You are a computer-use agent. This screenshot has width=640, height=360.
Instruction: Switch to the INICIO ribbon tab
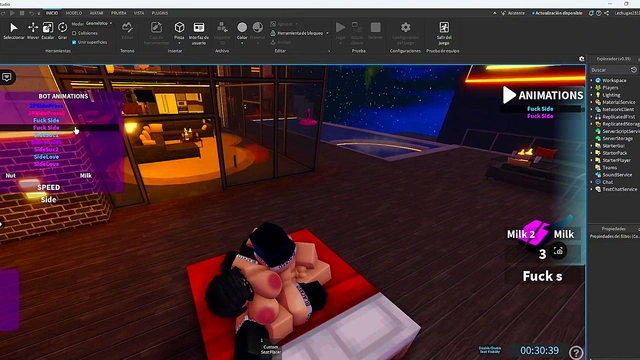[52, 13]
